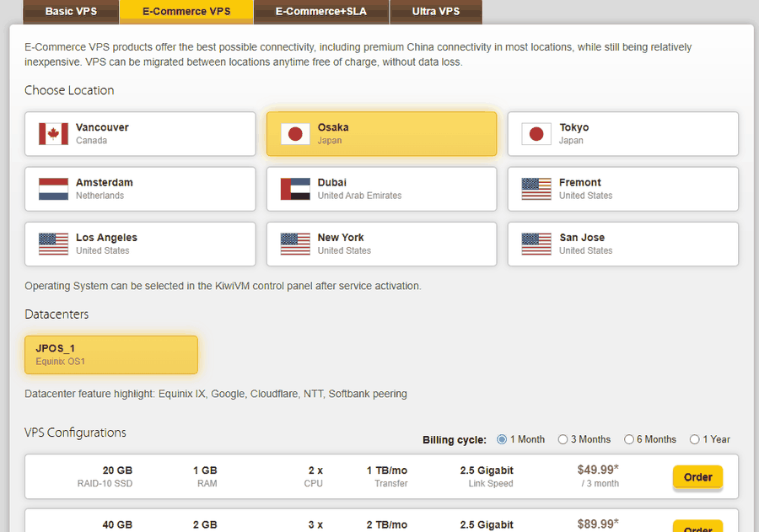Choose Vancouver location name
Viewport: 759px width, 532px height.
click(102, 127)
